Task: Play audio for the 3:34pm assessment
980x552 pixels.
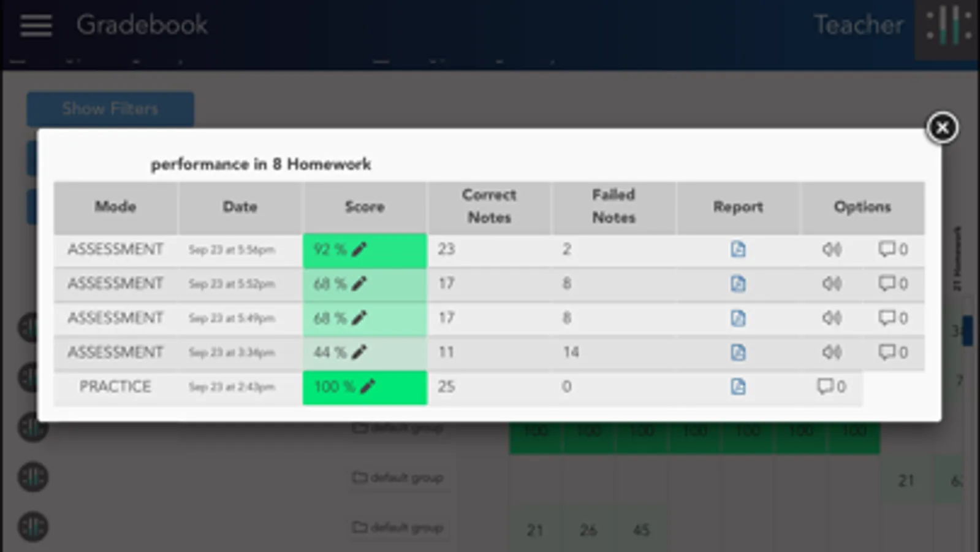Action: [832, 352]
